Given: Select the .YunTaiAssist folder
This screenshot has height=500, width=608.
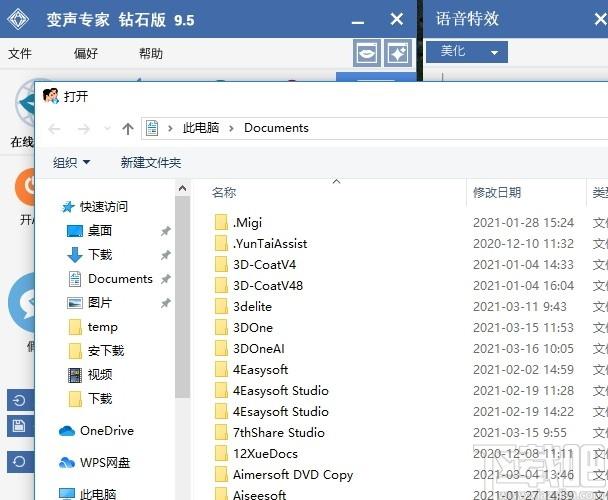Looking at the screenshot, I should [261, 243].
